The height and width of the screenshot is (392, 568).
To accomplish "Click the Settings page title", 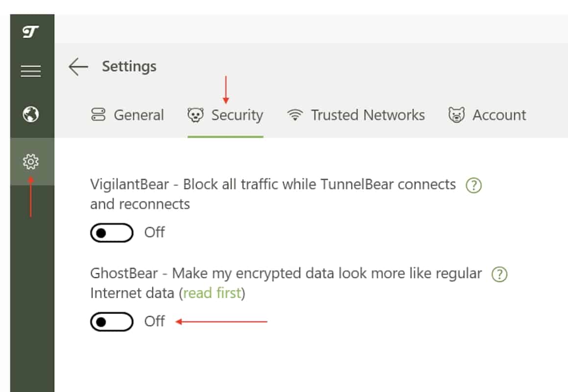I will click(x=129, y=67).
